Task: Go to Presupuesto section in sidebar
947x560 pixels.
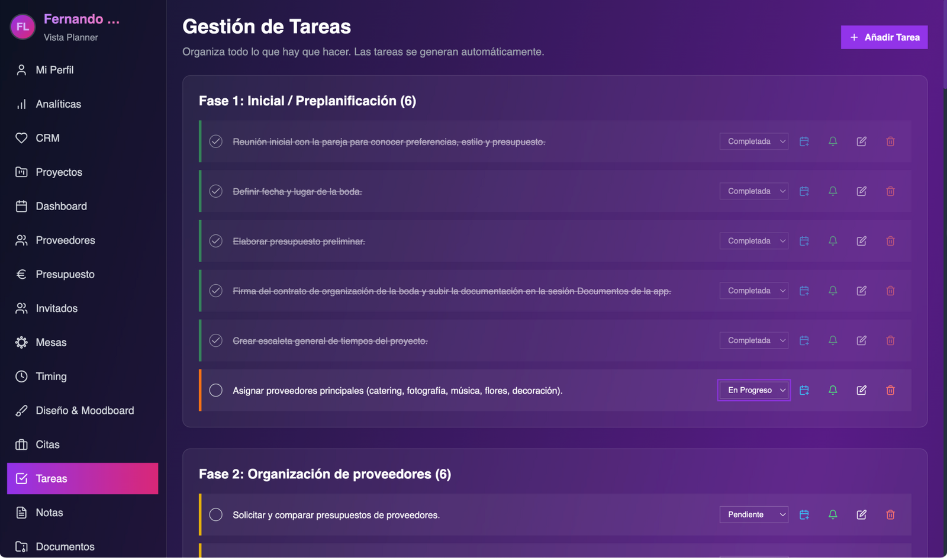Action: coord(65,274)
